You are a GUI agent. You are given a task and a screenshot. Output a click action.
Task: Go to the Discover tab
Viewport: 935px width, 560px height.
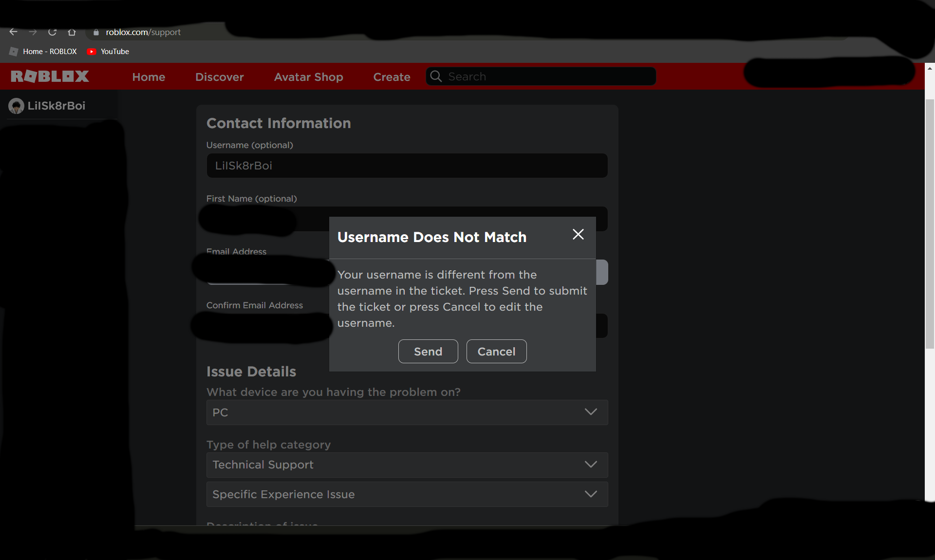coord(219,77)
